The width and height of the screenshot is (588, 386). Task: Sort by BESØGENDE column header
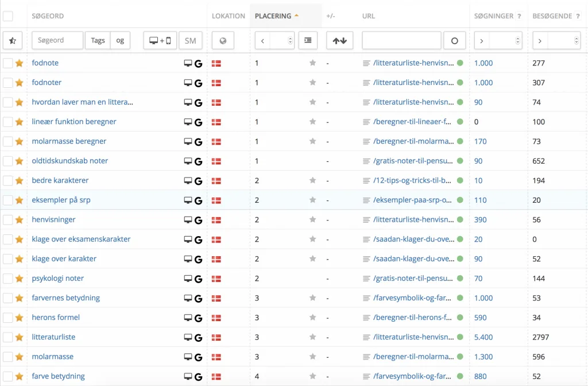coord(552,16)
